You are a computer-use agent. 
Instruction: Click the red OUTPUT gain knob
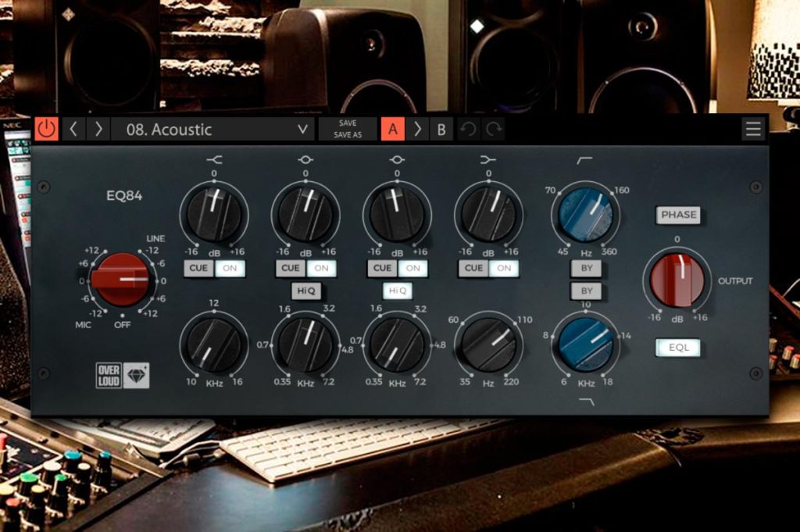pos(677,280)
